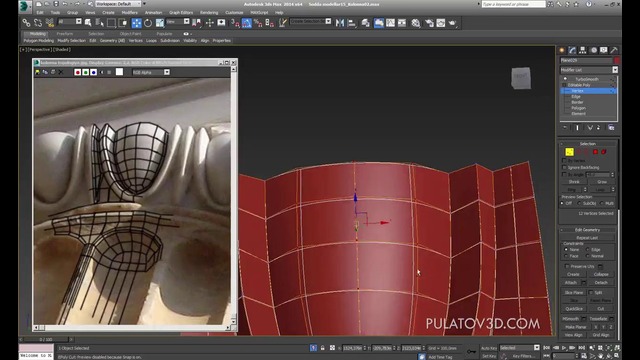Select Element sub-object level red icon

pos(604,152)
